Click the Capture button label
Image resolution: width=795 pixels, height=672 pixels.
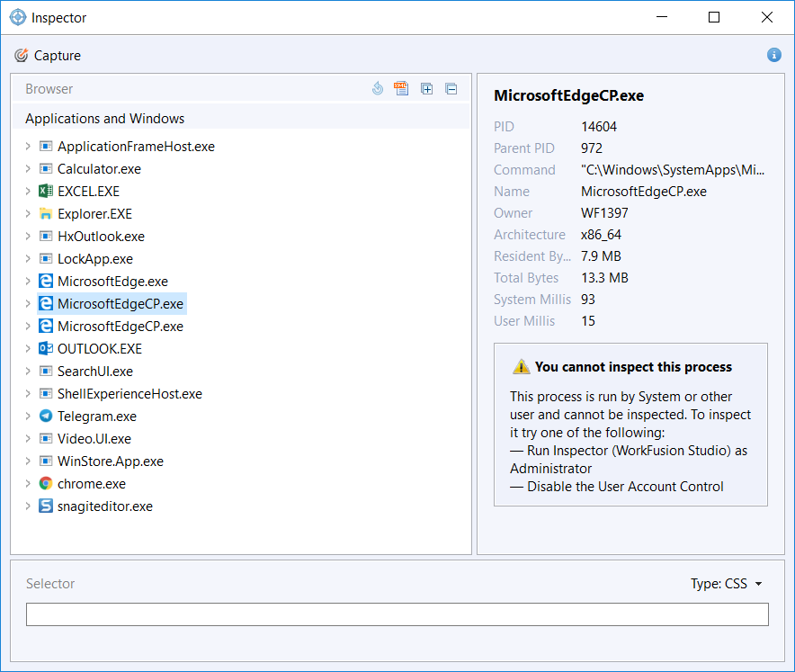58,55
